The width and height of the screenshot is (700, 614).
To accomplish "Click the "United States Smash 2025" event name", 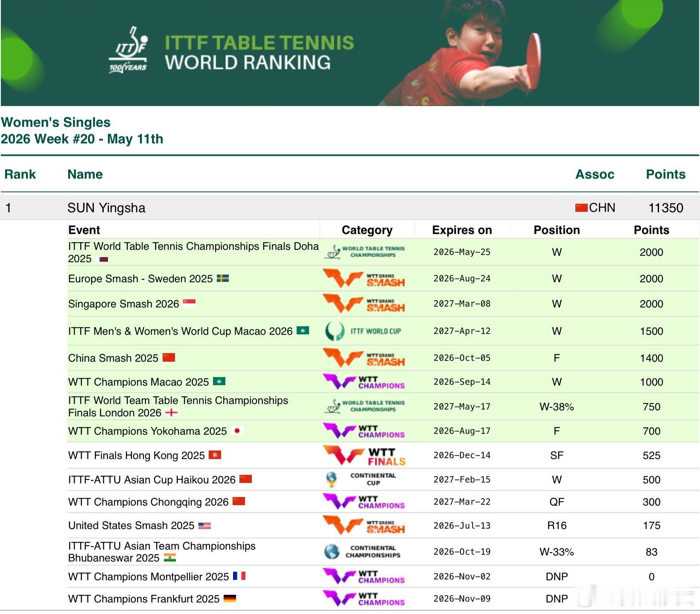I will [131, 525].
